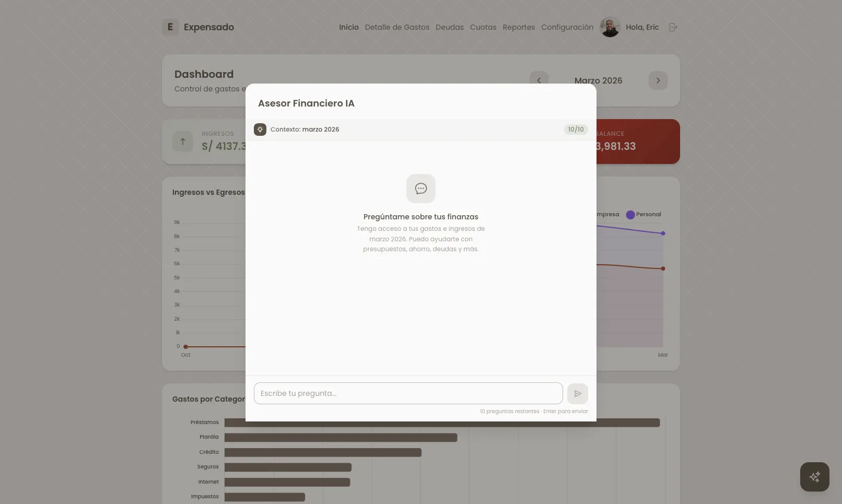Click Eric's profile avatar photo

coord(610,27)
